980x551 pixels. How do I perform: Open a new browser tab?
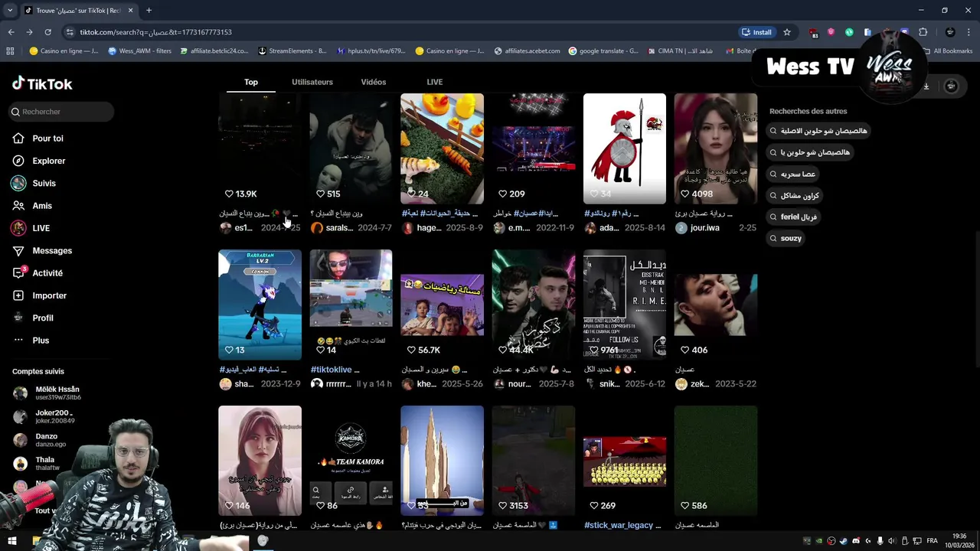click(x=149, y=10)
